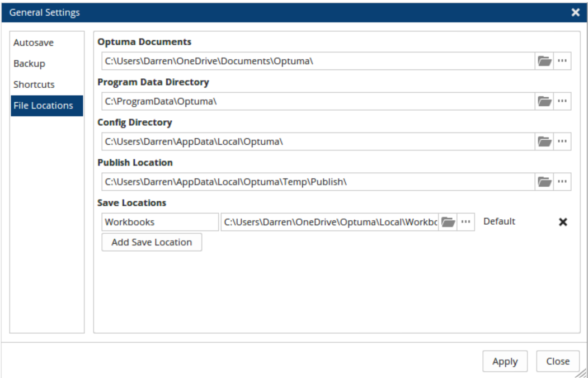Image resolution: width=588 pixels, height=378 pixels.
Task: Open folder browser for Optuma Documents path
Action: pyautogui.click(x=544, y=61)
